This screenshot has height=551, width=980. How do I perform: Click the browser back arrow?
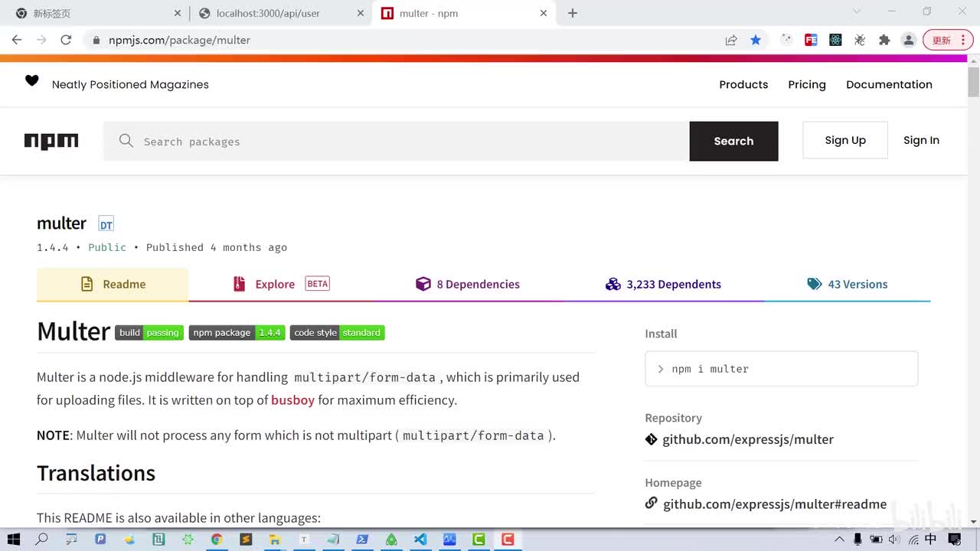click(17, 40)
